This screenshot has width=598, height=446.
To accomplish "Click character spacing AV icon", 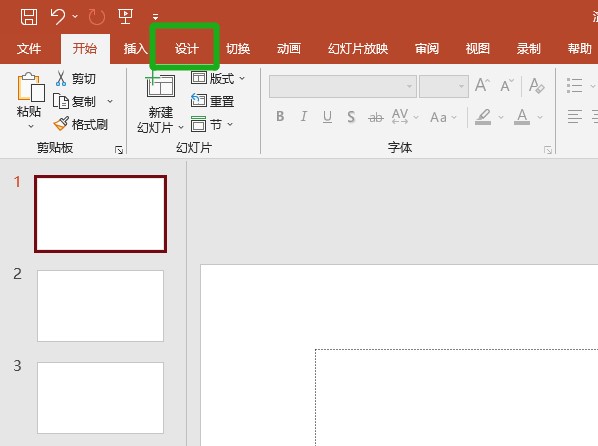I will 400,116.
